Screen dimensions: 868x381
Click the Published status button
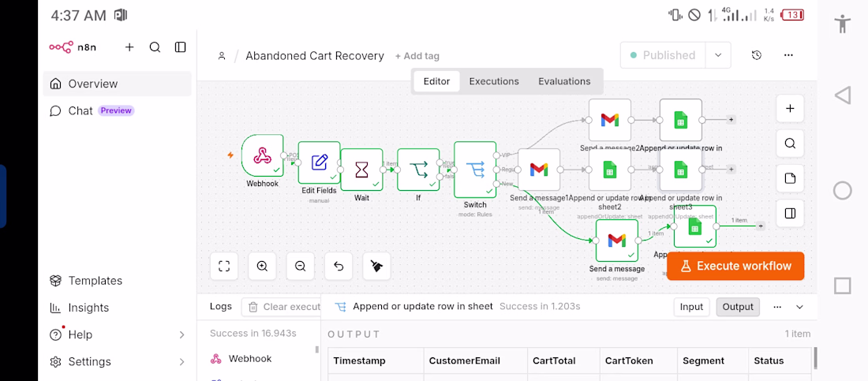(663, 55)
